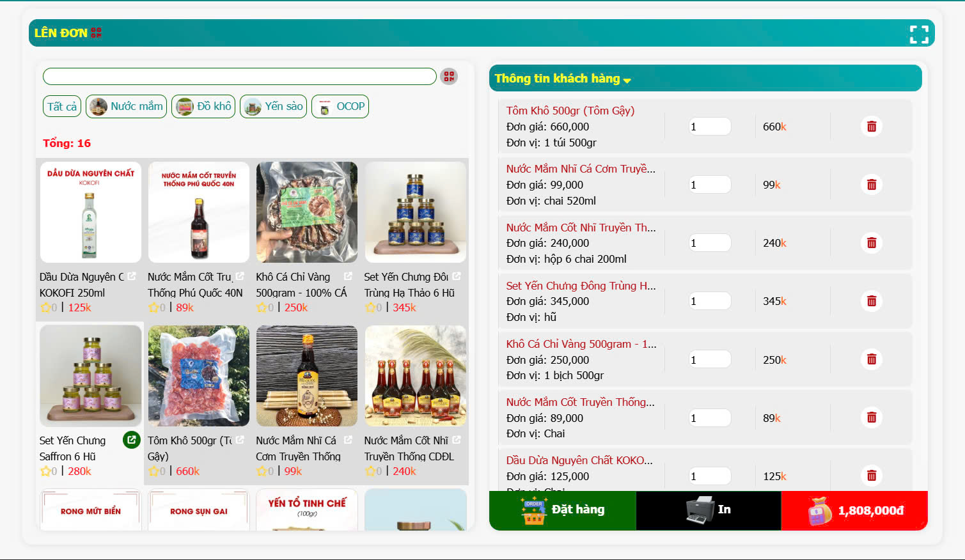The height and width of the screenshot is (560, 965).
Task: Edit quantity for Nước Mắm Cốt Truyền Thống
Action: pos(710,417)
